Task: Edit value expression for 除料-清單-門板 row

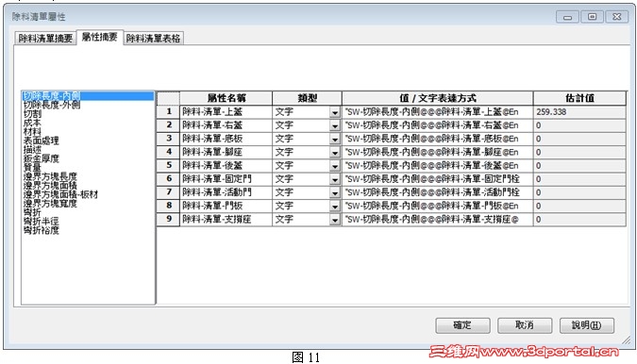Action: pos(438,206)
